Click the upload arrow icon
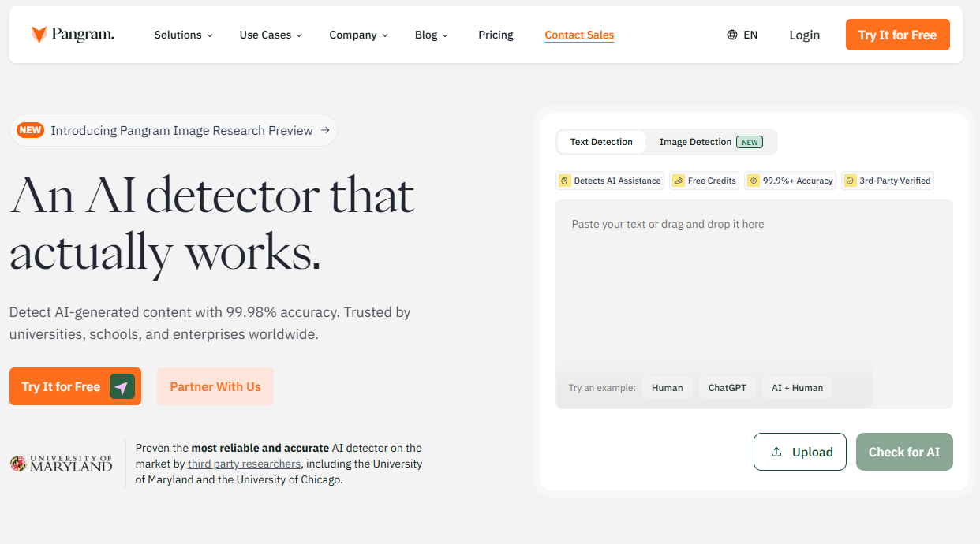980x544 pixels. (x=776, y=452)
